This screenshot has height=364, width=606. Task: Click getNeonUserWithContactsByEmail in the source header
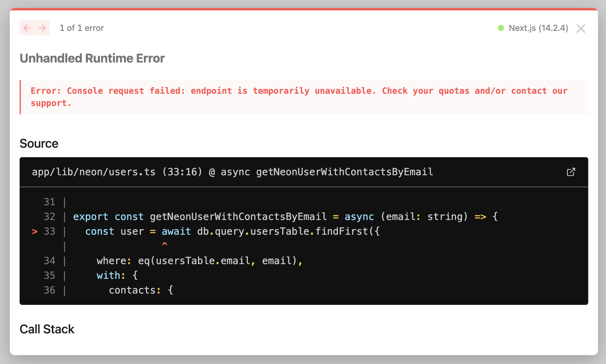pyautogui.click(x=344, y=172)
